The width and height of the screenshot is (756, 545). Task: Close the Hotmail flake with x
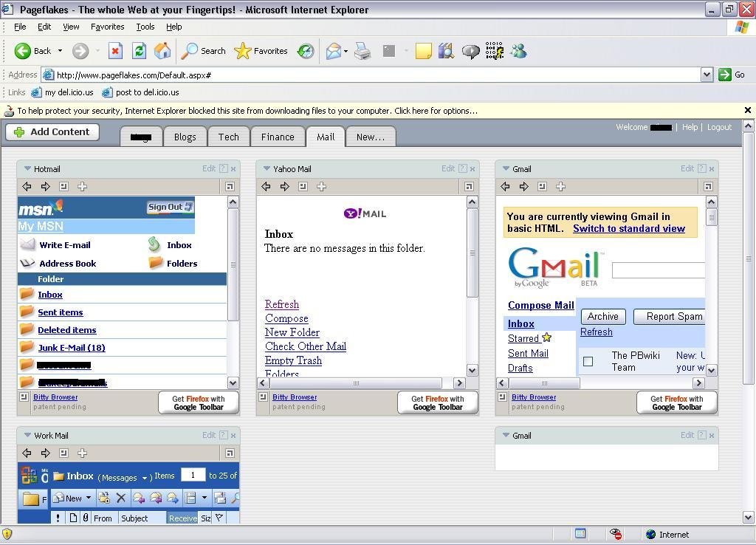point(233,169)
